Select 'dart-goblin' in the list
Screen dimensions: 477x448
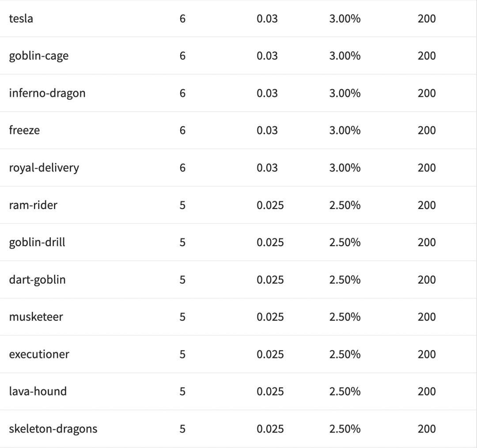pyautogui.click(x=37, y=280)
